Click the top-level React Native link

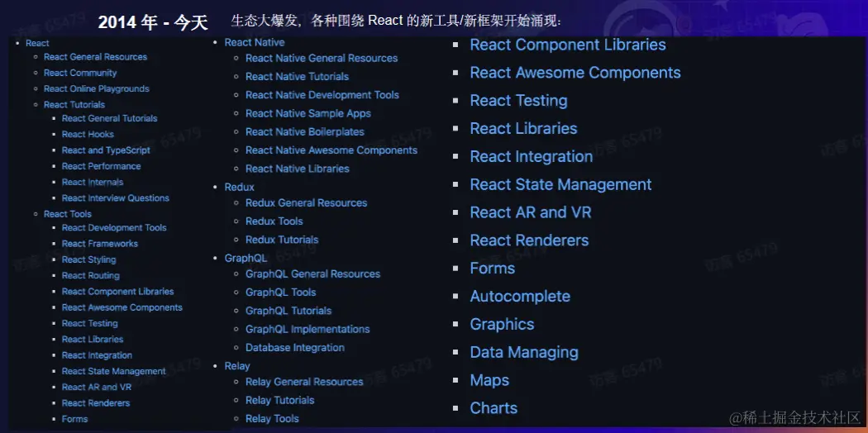click(255, 43)
